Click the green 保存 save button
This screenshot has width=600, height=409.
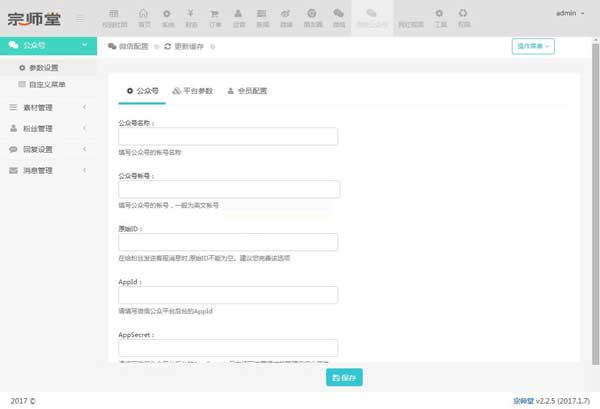pyautogui.click(x=344, y=377)
